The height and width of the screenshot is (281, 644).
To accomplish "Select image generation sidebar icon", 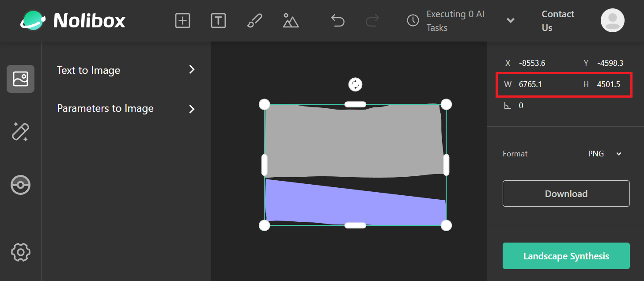I will (21, 79).
